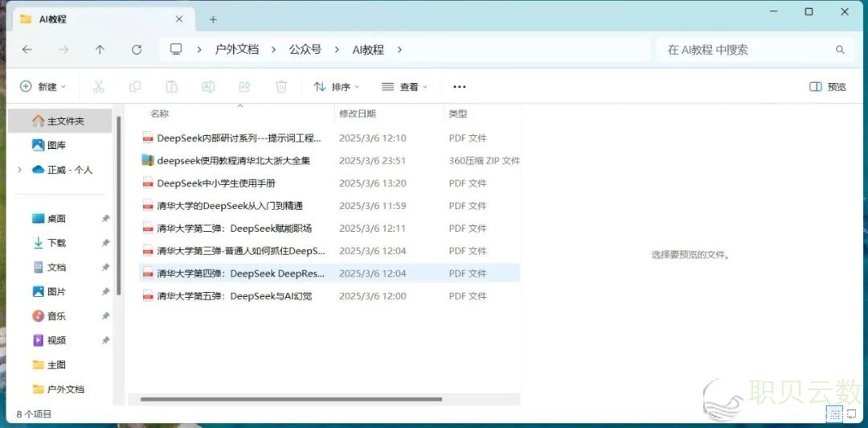Viewport: 868px width, 428px height.
Task: Click the 360压缩 ZIP 文件 type cell
Action: coord(485,161)
